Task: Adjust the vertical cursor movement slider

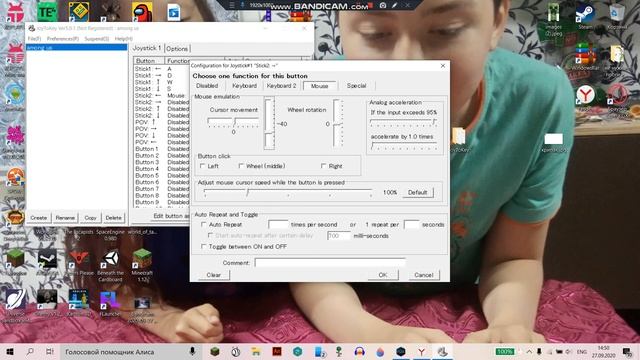Action: click(x=269, y=123)
